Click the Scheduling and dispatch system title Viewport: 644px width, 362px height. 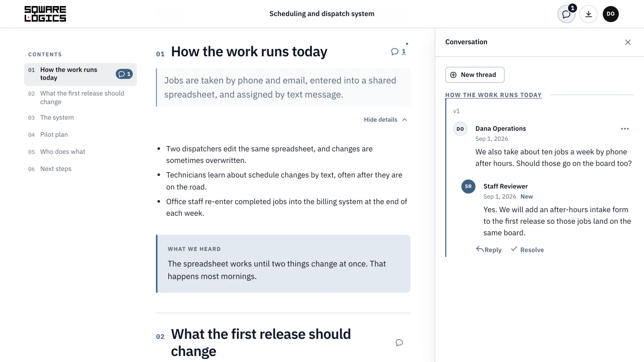[x=322, y=14]
